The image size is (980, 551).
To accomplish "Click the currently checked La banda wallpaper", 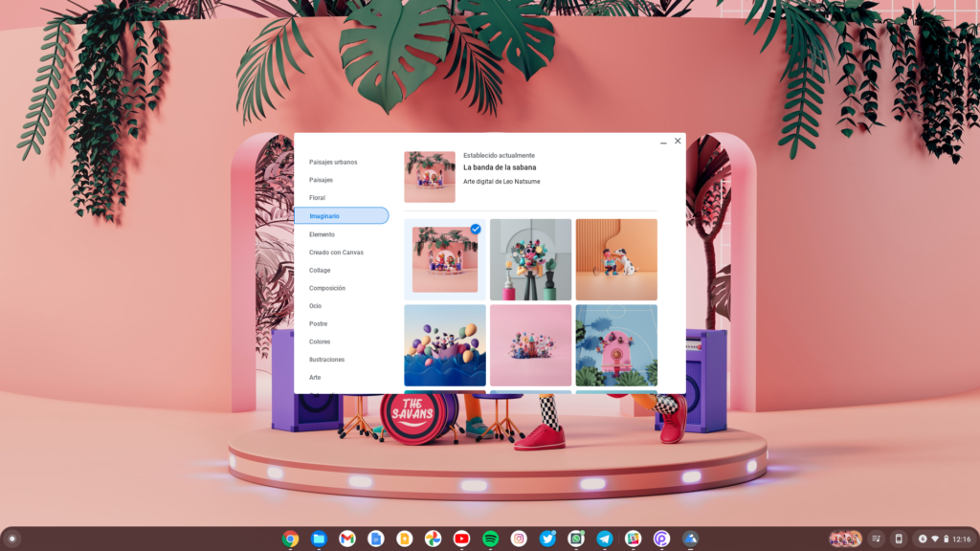I will [445, 259].
